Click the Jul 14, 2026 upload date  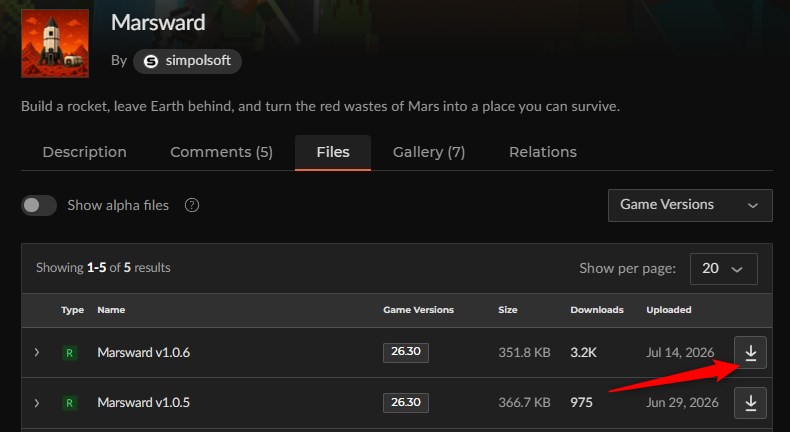(x=680, y=352)
